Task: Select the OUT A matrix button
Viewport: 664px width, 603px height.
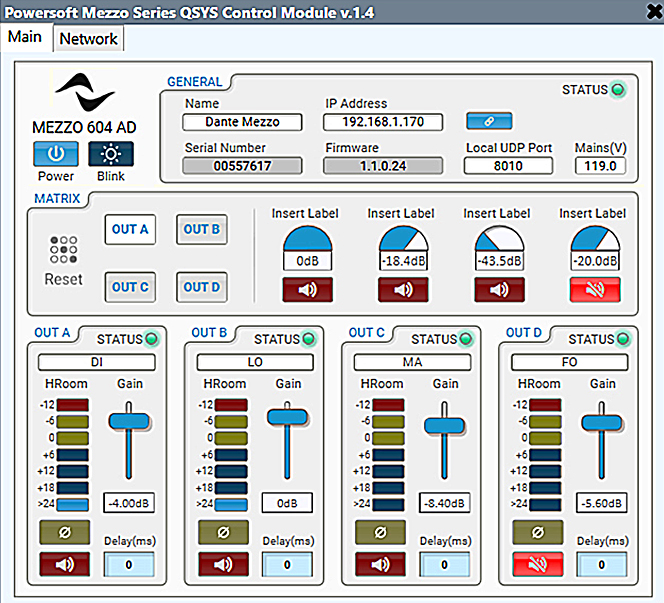Action: pyautogui.click(x=130, y=230)
